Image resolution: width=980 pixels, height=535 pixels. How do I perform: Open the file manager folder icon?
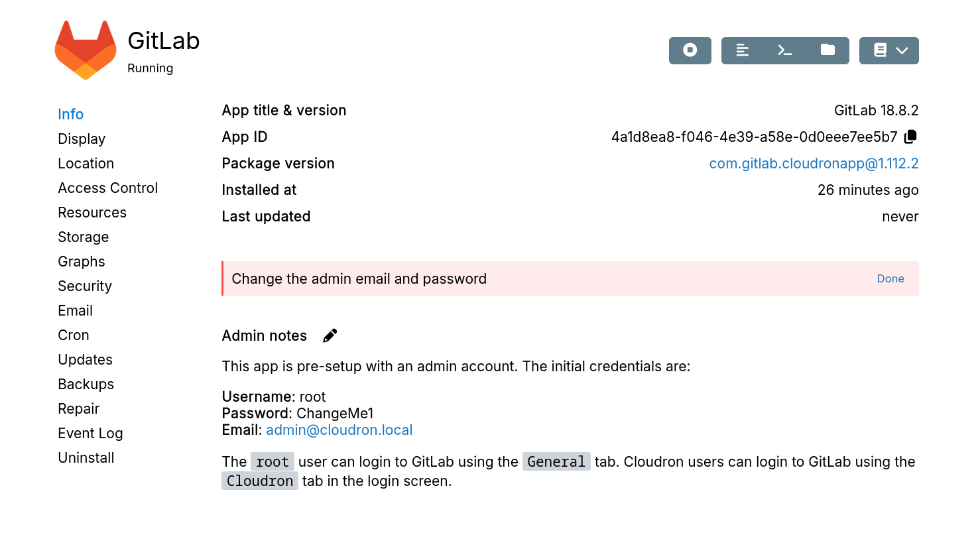(827, 50)
